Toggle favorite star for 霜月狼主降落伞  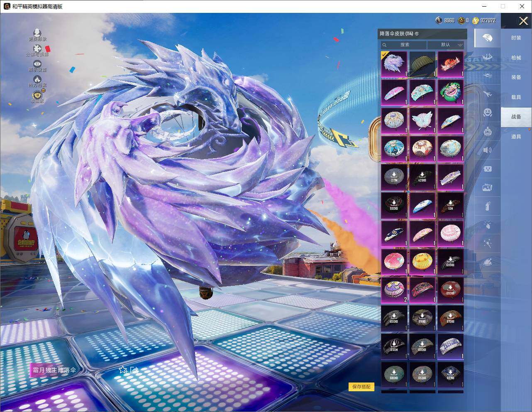[x=123, y=370]
